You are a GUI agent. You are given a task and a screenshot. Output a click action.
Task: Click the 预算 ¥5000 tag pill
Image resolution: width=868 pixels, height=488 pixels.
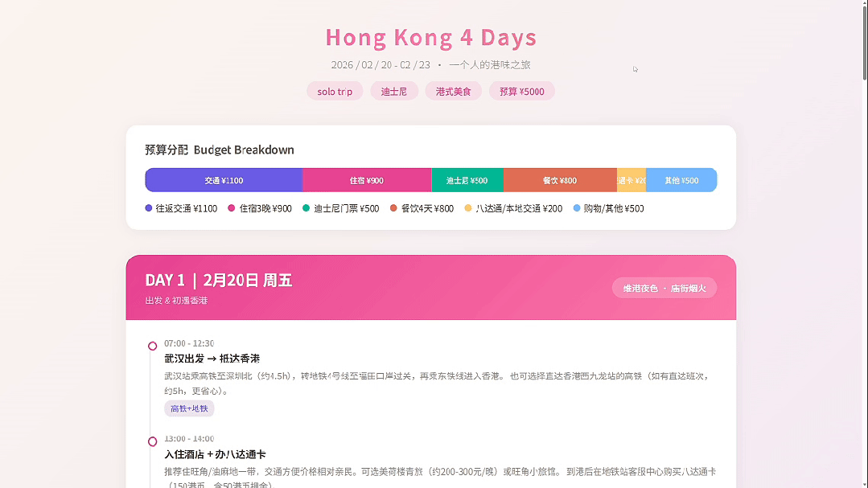[x=521, y=91]
